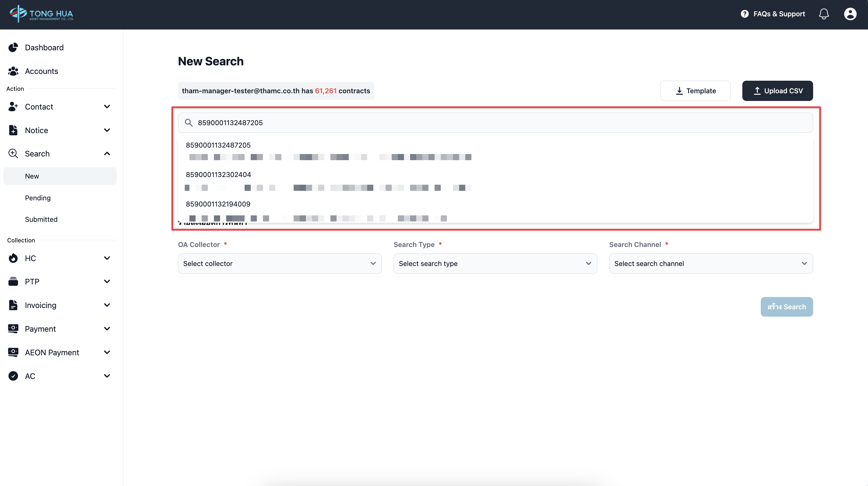Collapse the Search section chevron
Viewport: 868px width, 486px height.
pyautogui.click(x=107, y=154)
